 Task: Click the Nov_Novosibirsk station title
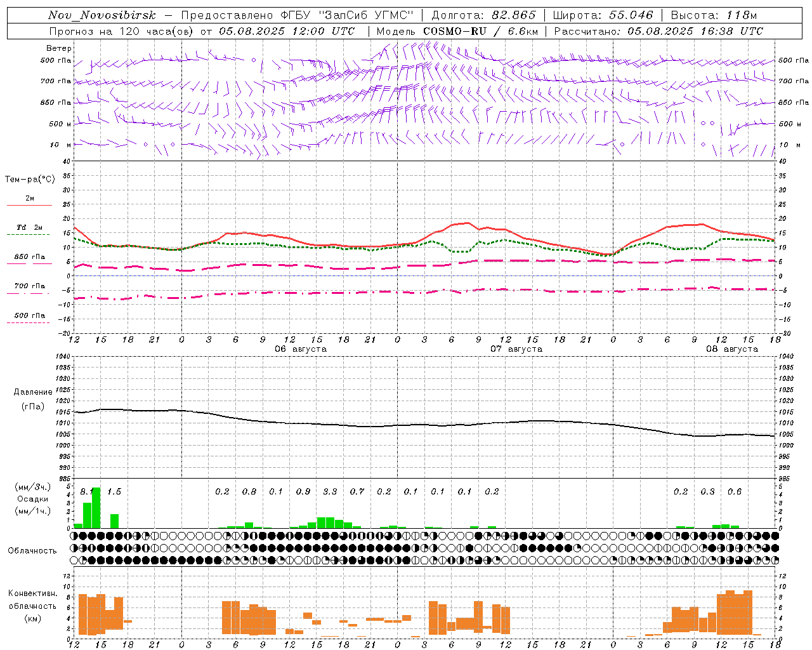tap(102, 15)
